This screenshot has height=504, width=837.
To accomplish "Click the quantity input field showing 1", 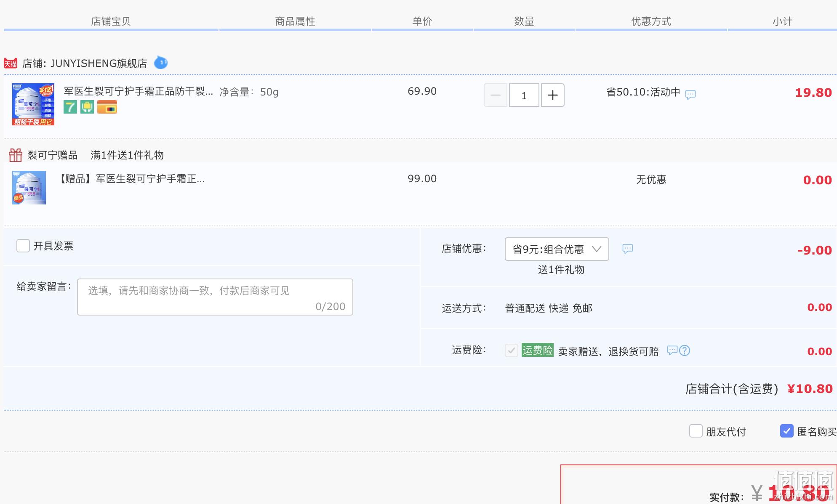I will pos(524,95).
